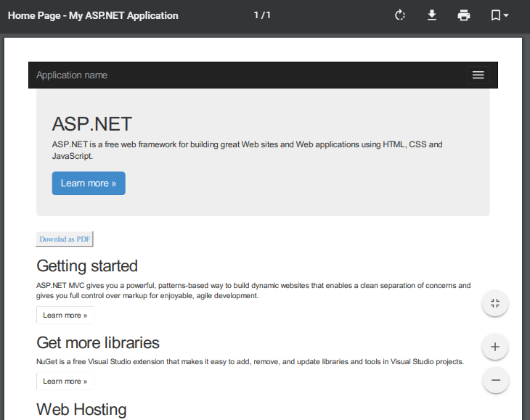Print the PDF using printer icon

pyautogui.click(x=464, y=15)
